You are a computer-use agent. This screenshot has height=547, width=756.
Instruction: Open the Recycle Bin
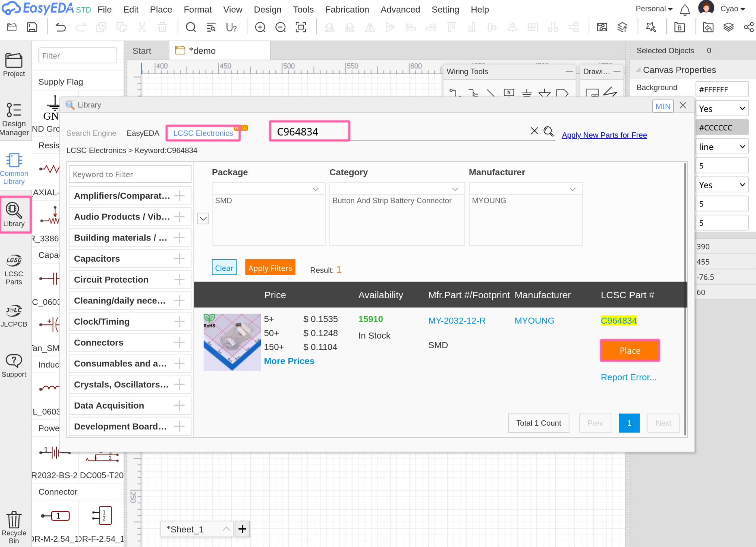pyautogui.click(x=14, y=527)
